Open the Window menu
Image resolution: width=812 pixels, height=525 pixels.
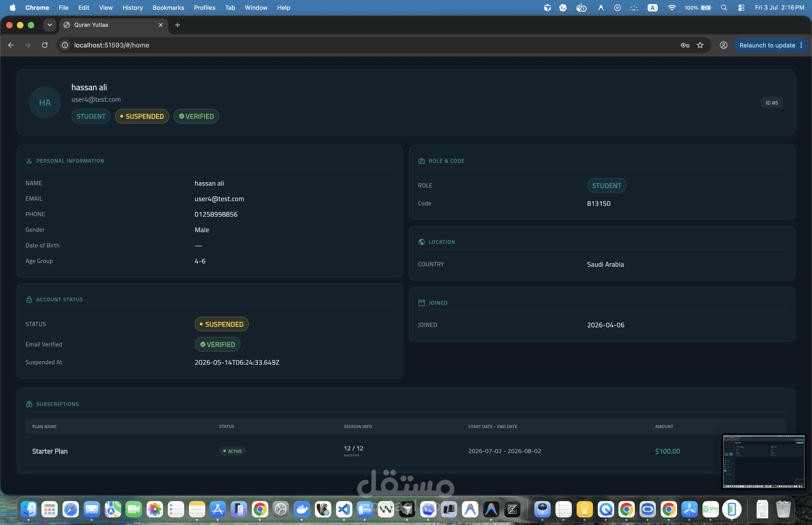click(x=256, y=8)
